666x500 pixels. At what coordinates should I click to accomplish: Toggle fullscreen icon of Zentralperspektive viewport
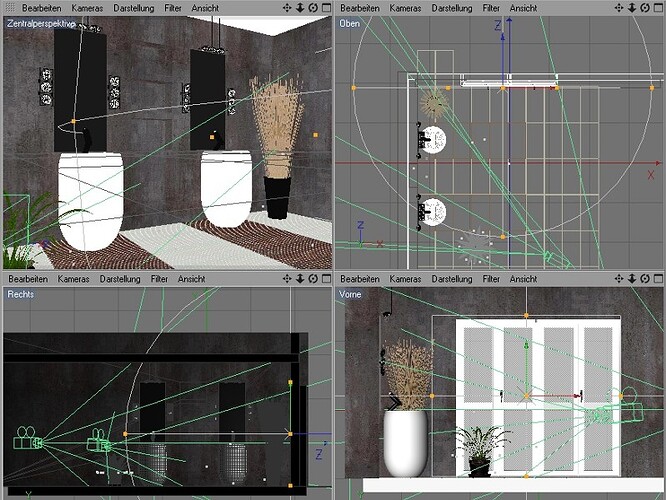coord(327,8)
